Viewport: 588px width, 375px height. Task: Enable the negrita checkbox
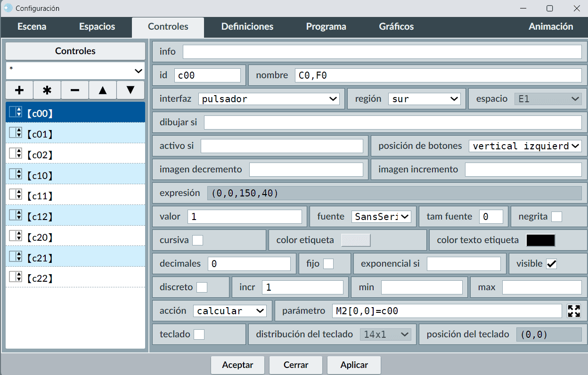click(x=556, y=217)
